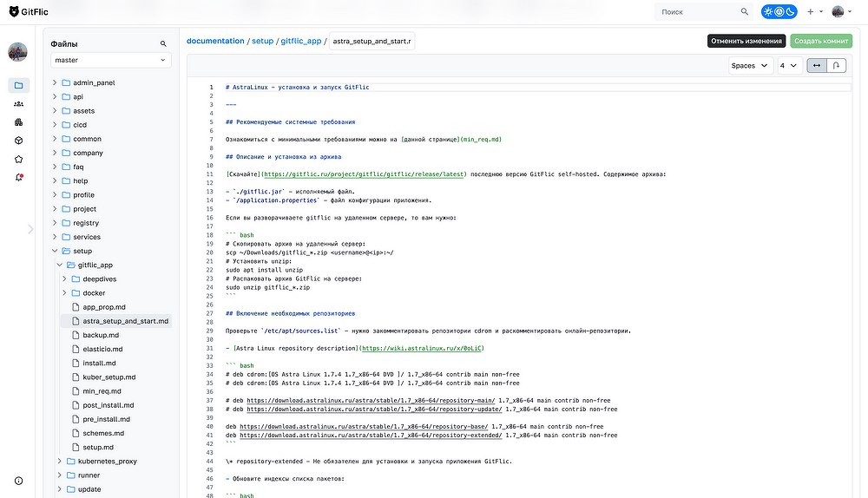This screenshot has width=868, height=498.
Task: Select the services folder row
Action: (x=111, y=237)
